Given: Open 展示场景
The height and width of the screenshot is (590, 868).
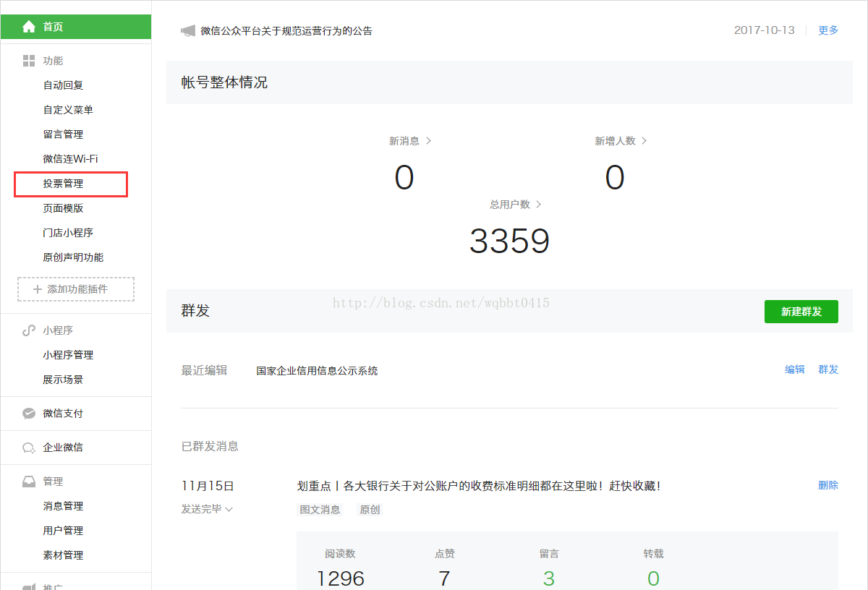Looking at the screenshot, I should pos(63,380).
